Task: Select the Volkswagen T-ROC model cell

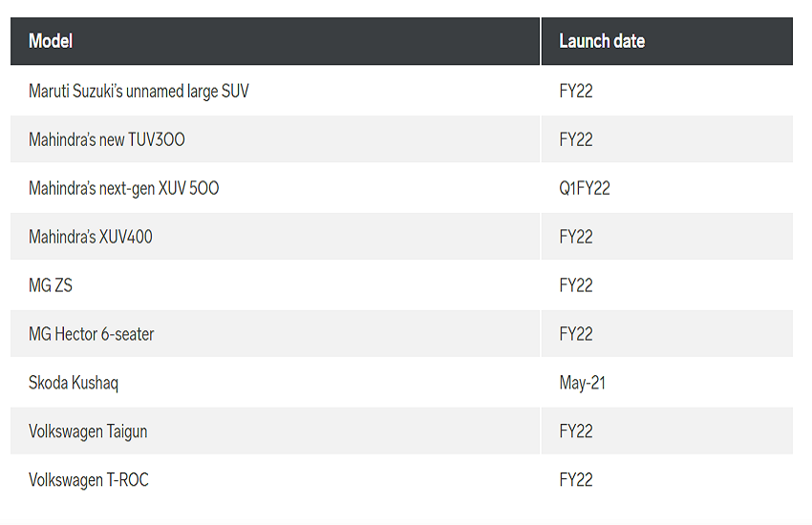Action: pos(89,480)
